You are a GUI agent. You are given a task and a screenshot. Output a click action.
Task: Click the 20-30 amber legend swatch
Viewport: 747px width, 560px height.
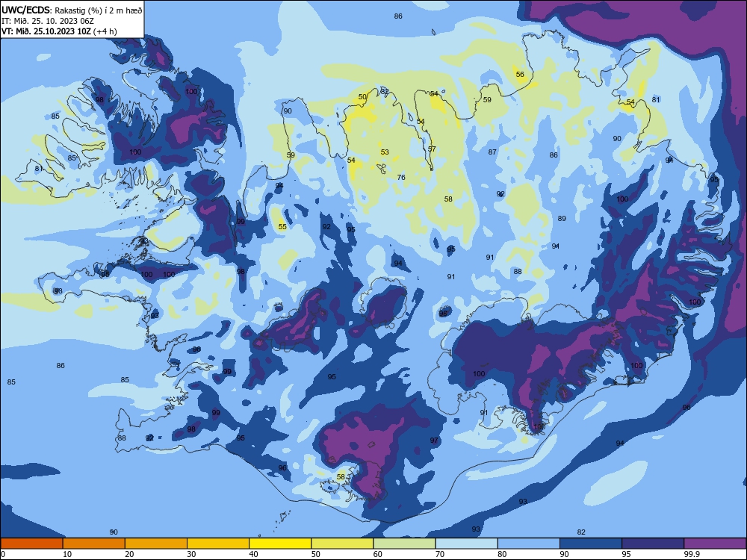pyautogui.click(x=156, y=544)
